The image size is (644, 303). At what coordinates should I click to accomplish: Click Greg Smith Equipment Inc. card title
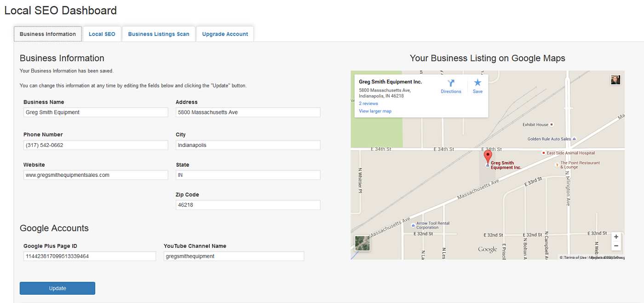pos(391,82)
